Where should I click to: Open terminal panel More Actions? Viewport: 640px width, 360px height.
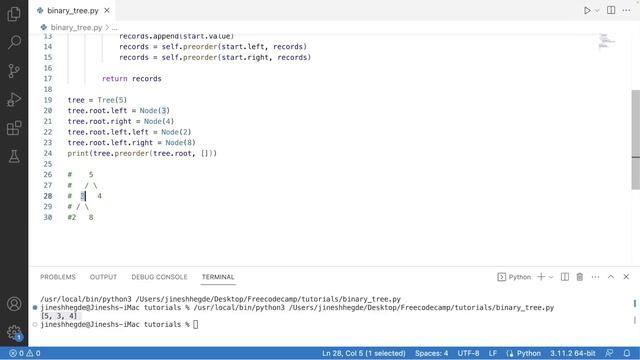coord(596,277)
